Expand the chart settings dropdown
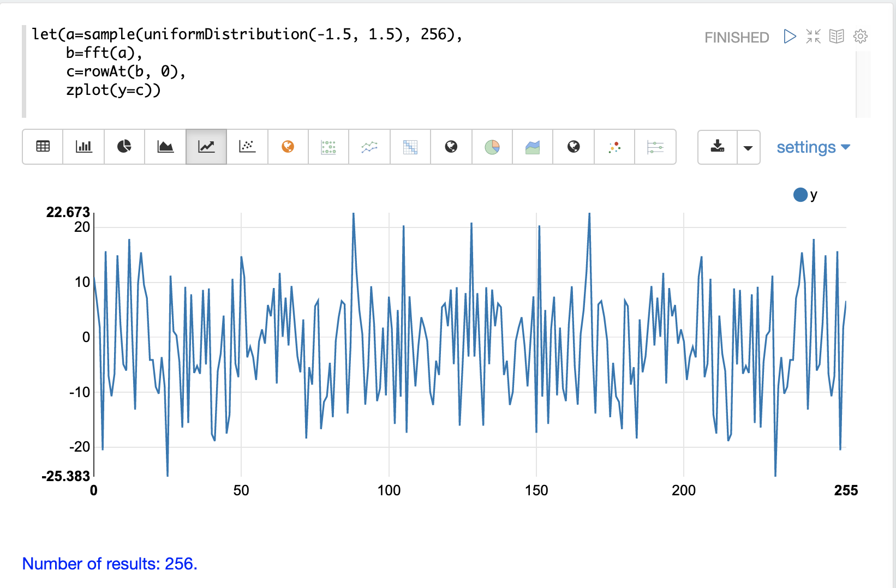The height and width of the screenshot is (588, 896). 813,147
